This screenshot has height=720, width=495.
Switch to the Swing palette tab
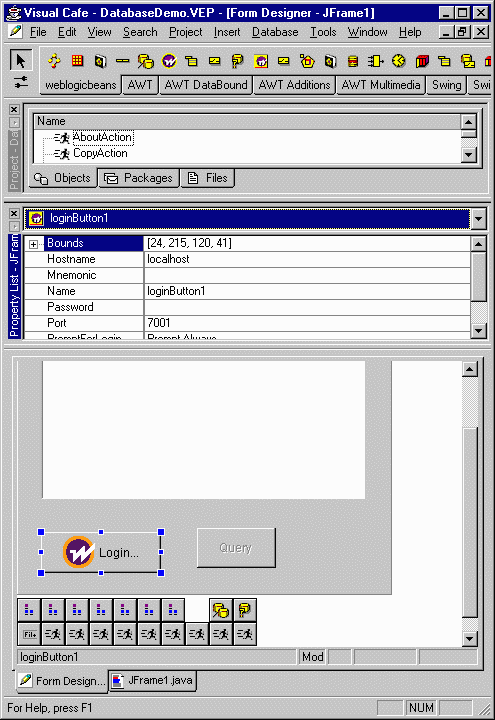446,85
